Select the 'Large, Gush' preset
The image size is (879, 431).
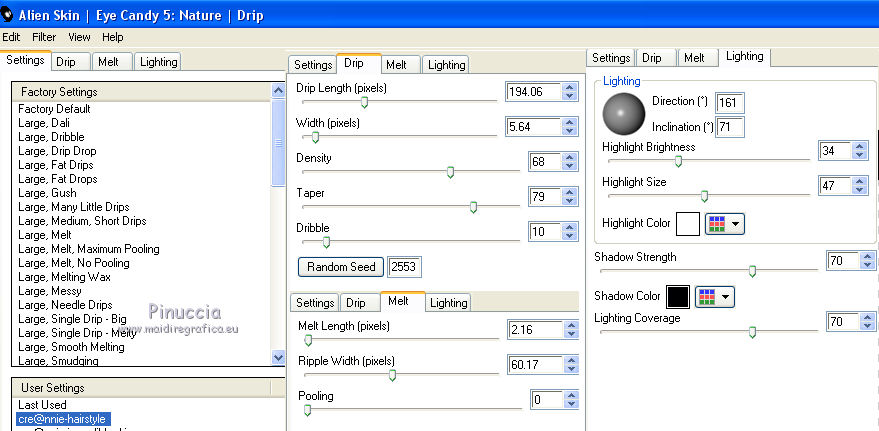[47, 193]
